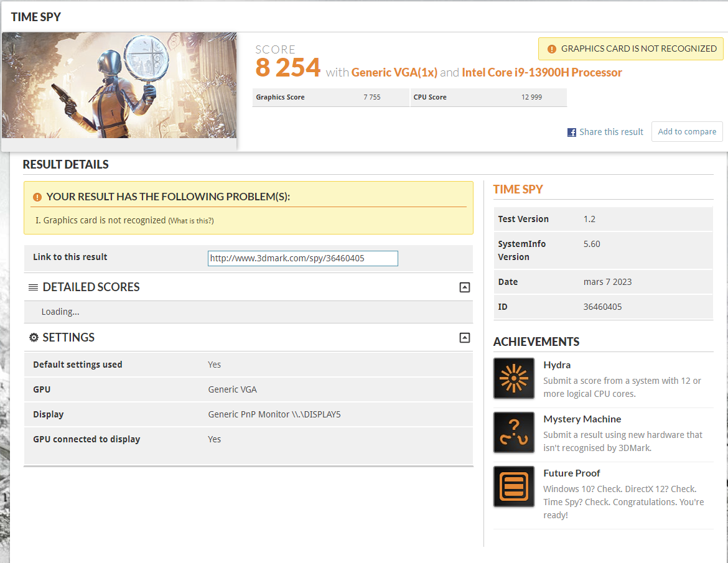Click the Facebook share icon

point(572,133)
